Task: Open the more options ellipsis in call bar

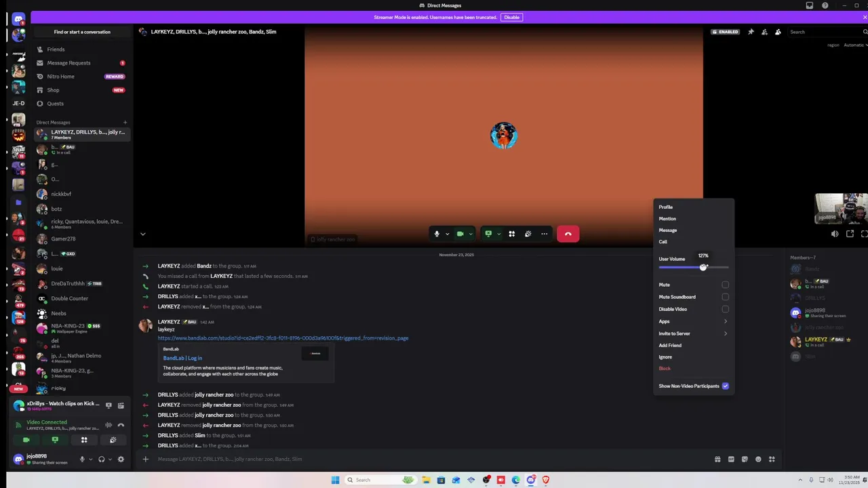Action: [544, 234]
